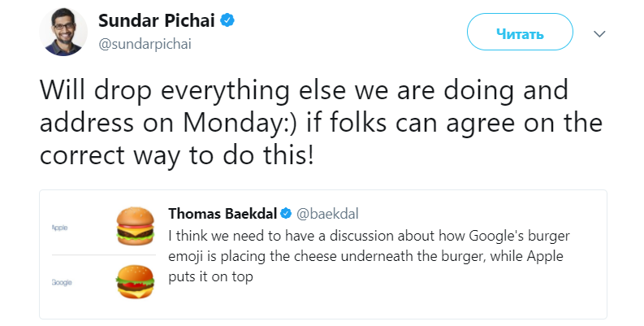Click the verified badge beside Sundar Pichai
644x326 pixels.
(x=228, y=20)
